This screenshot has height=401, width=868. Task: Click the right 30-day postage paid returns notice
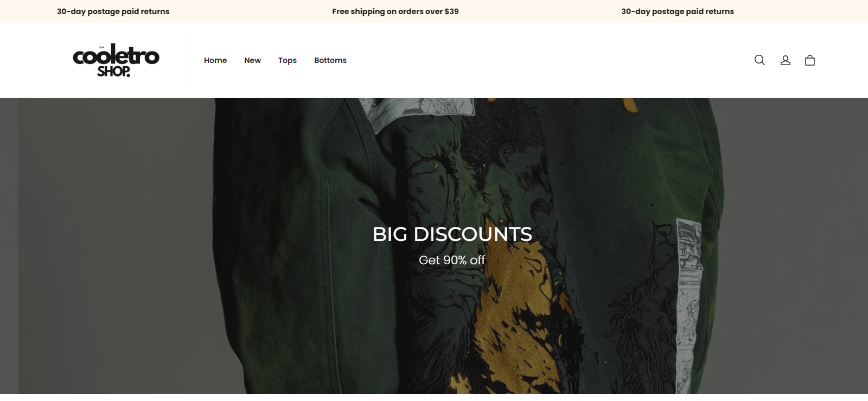tap(678, 11)
